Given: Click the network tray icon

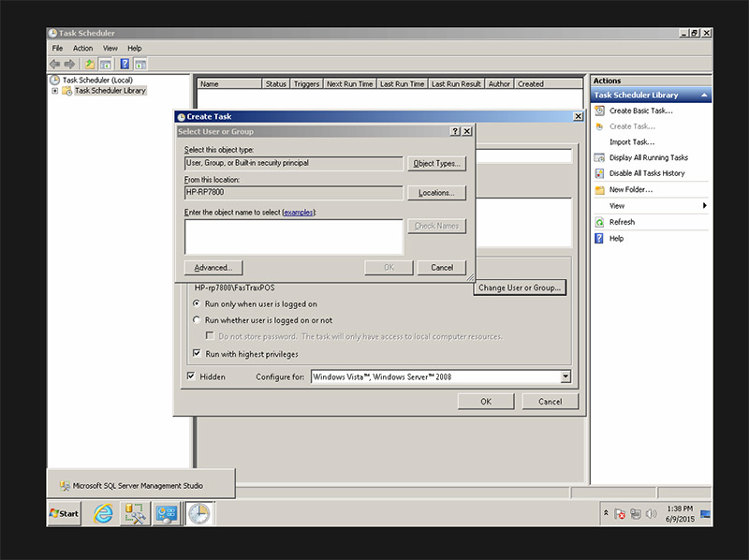Looking at the screenshot, I should pyautogui.click(x=636, y=514).
